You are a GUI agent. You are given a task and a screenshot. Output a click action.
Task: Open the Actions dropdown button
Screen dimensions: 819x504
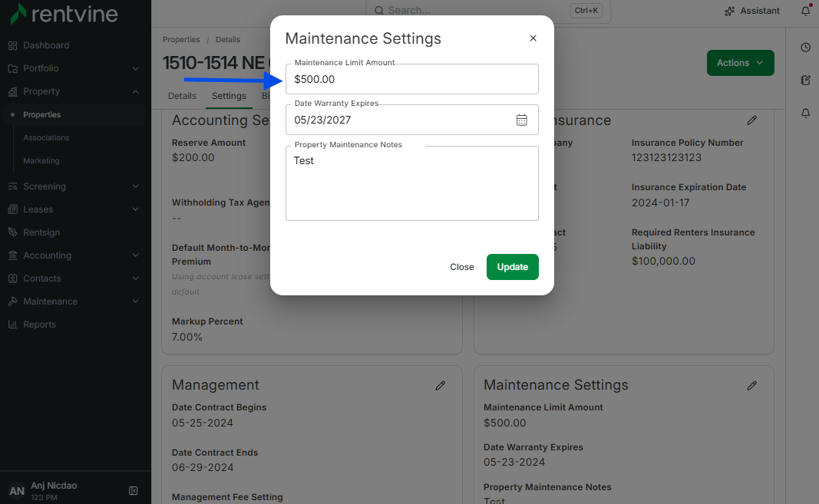(x=740, y=63)
